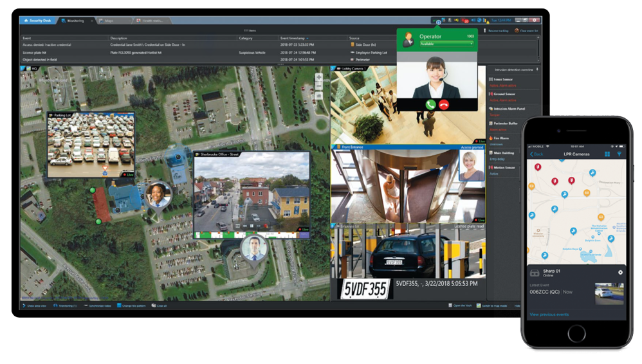Click the yellow key tray icon
Image resolution: width=642 pixels, height=364 pixels.
point(455,20)
